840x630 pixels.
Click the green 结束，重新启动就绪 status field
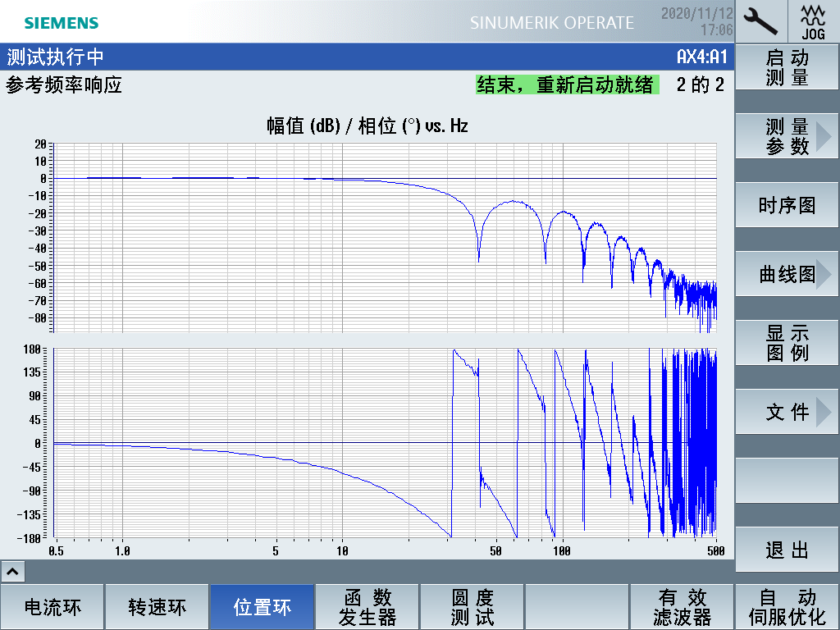567,84
